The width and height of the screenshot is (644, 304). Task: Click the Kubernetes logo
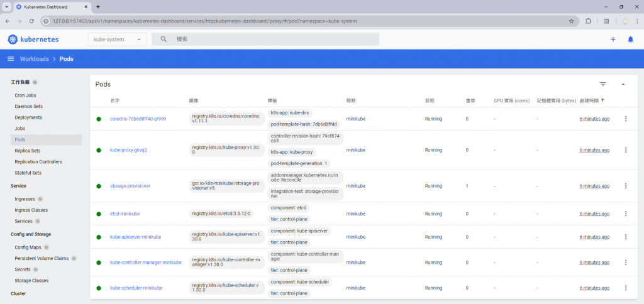(33, 40)
